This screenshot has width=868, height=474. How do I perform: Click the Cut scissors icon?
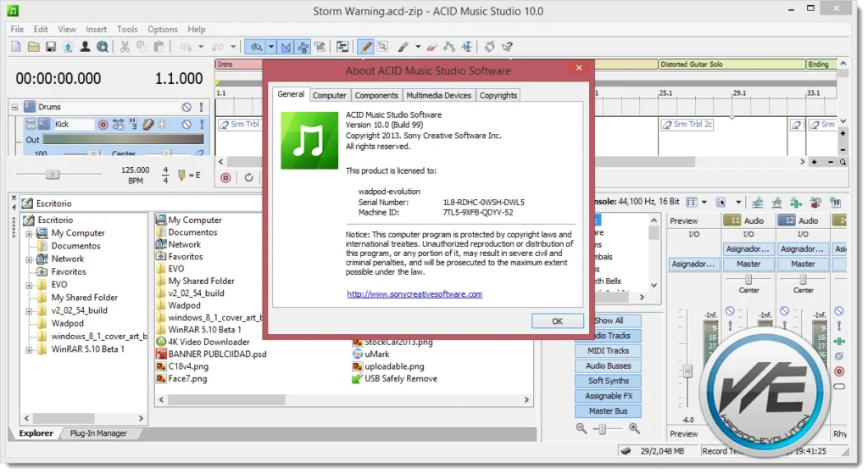[125, 47]
